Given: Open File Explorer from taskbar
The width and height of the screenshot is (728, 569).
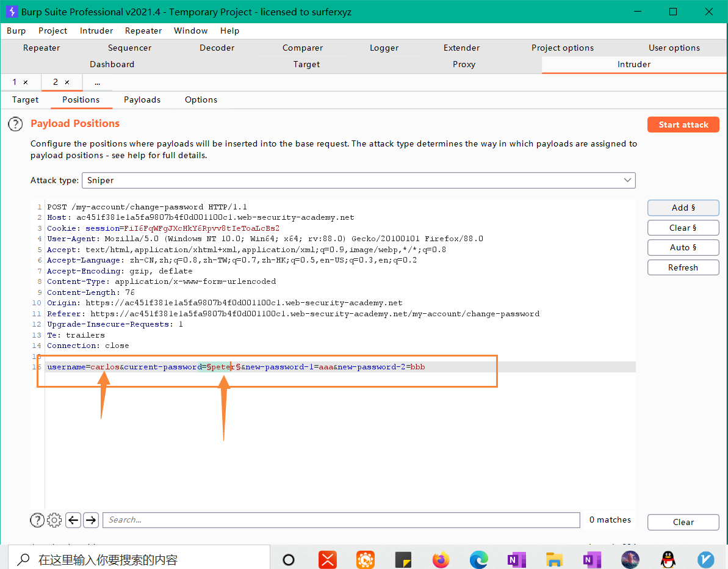Looking at the screenshot, I should [x=554, y=560].
